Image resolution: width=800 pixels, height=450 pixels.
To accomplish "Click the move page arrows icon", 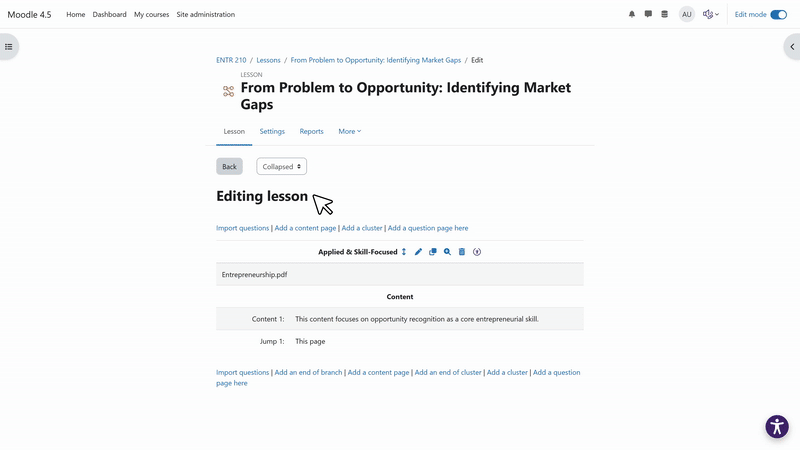I will [x=404, y=252].
